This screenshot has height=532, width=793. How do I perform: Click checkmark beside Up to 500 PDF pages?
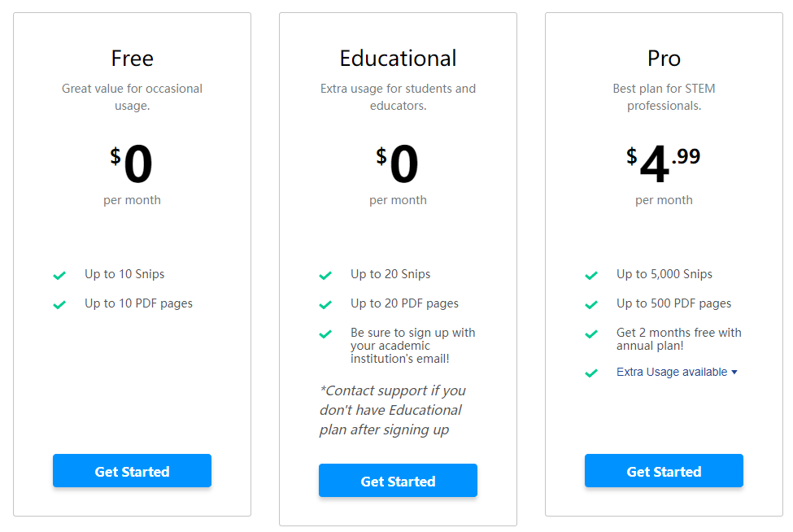tap(591, 305)
